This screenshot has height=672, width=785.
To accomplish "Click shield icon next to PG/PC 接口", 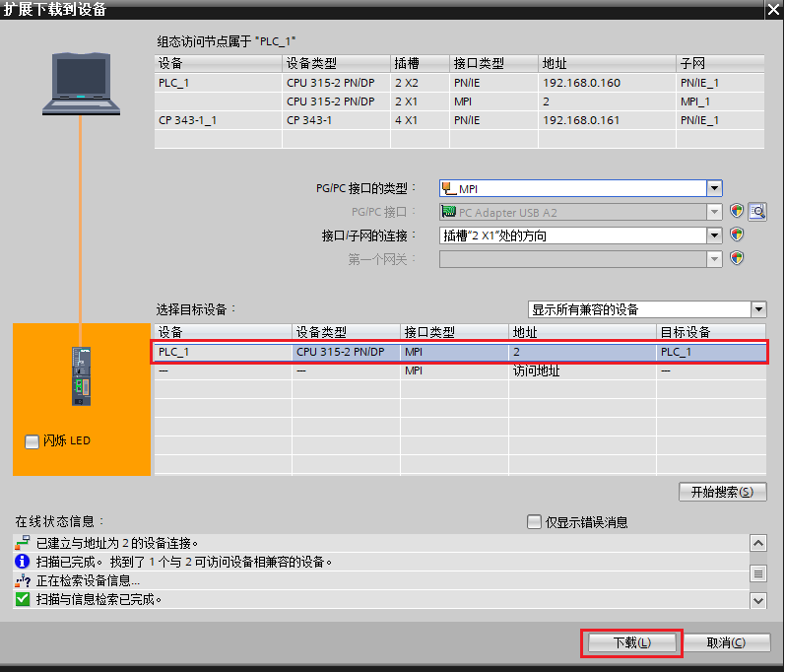I will (737, 211).
